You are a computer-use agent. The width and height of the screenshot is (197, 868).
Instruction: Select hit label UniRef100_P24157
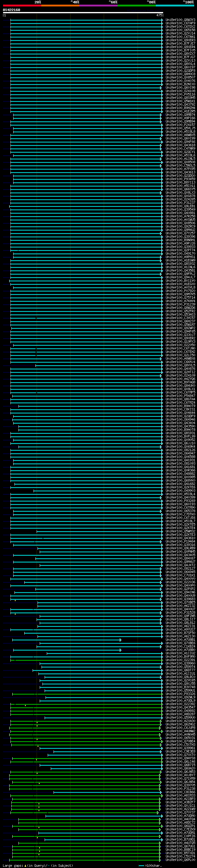point(180,125)
